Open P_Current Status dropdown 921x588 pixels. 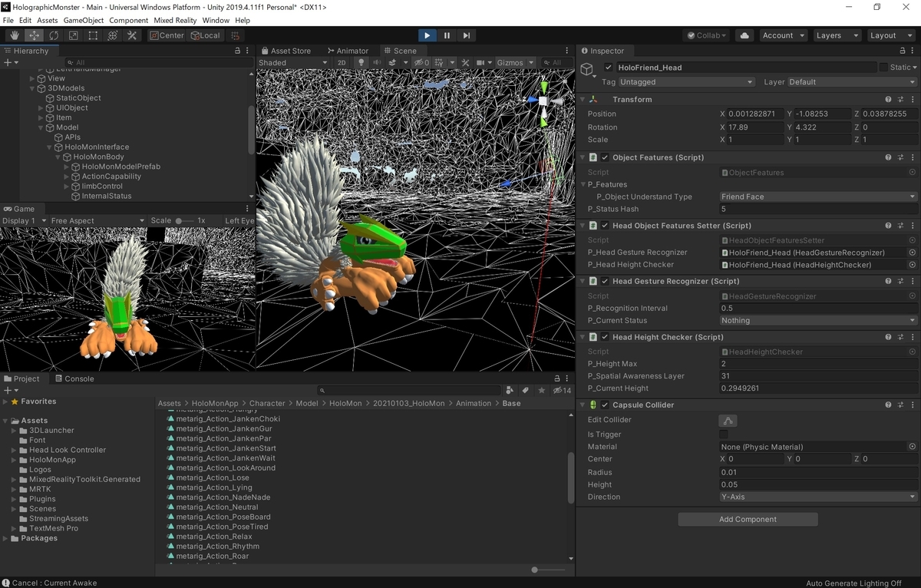pyautogui.click(x=818, y=321)
